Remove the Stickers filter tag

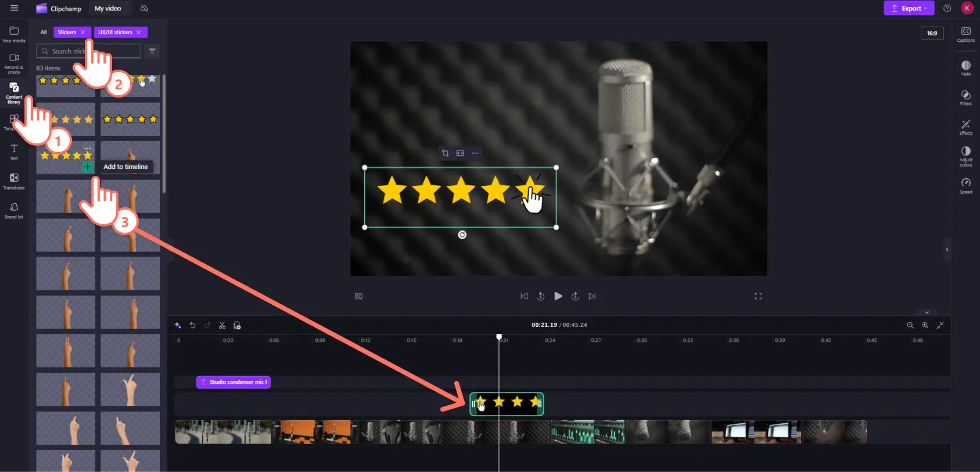click(83, 33)
